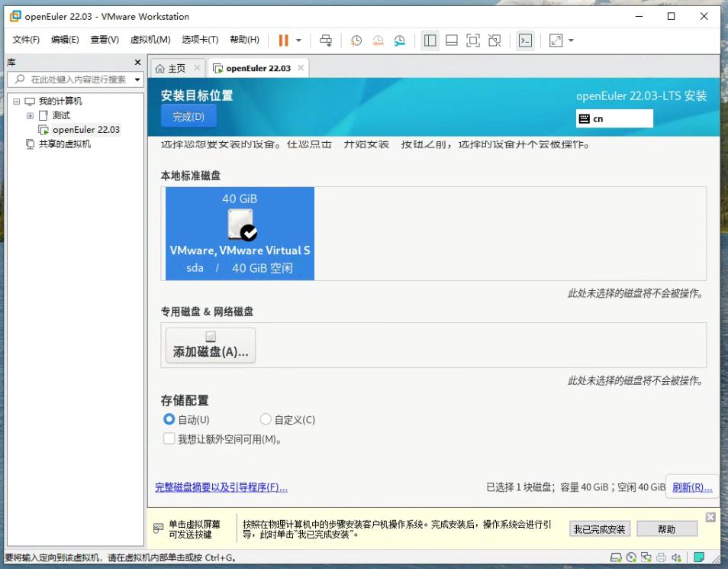Send Ctrl+Alt+Del to the VM
This screenshot has width=728, height=569.
326,40
